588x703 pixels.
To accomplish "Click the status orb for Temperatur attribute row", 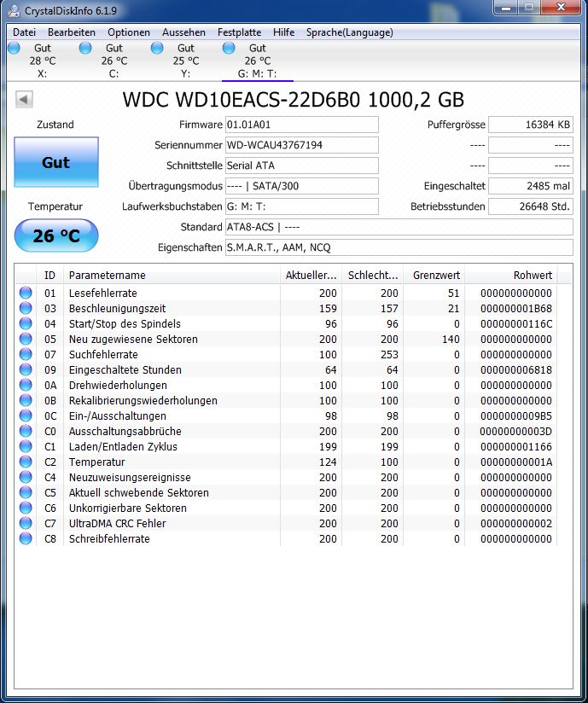I will (x=26, y=462).
